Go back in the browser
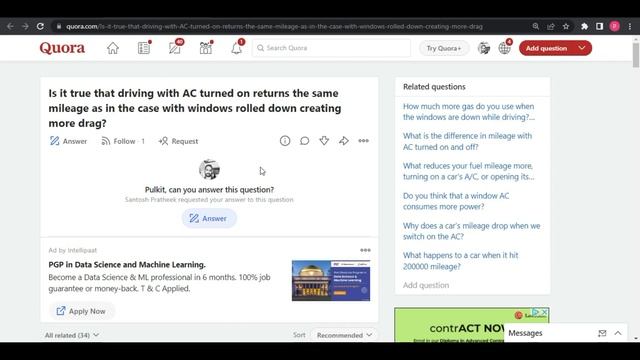 pyautogui.click(x=10, y=27)
